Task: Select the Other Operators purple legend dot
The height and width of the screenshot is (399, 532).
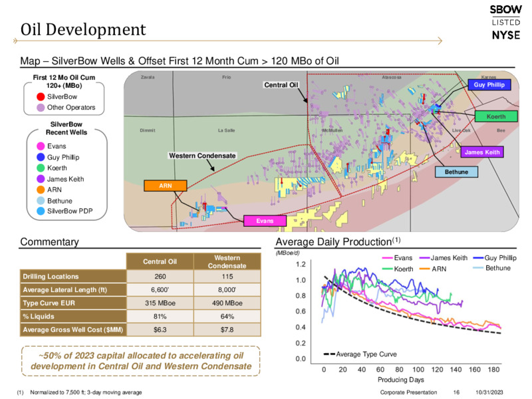Action: click(41, 108)
